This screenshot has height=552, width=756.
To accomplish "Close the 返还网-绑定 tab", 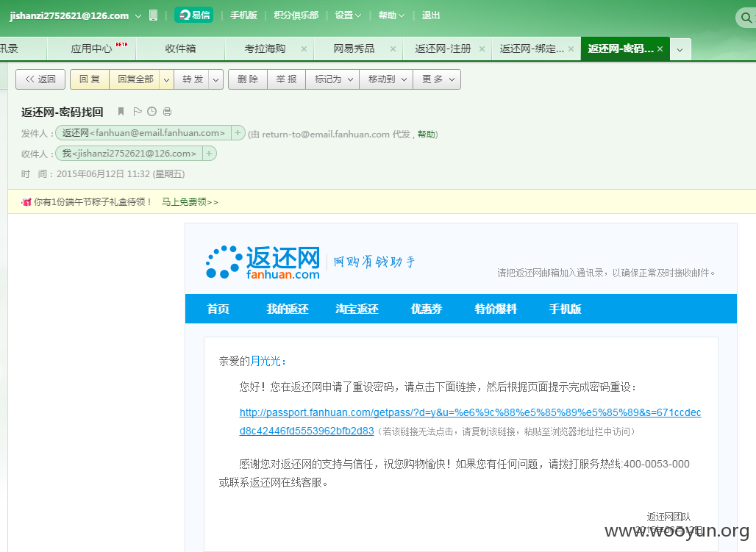I will pyautogui.click(x=571, y=49).
